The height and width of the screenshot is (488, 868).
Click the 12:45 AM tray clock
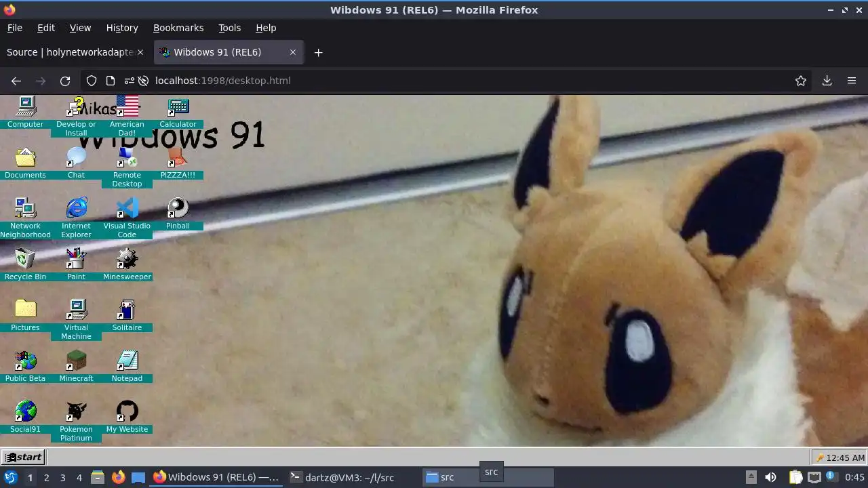click(x=839, y=457)
